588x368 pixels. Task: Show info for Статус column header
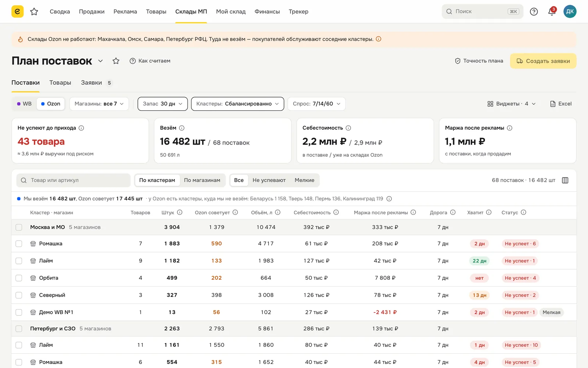[x=524, y=212]
